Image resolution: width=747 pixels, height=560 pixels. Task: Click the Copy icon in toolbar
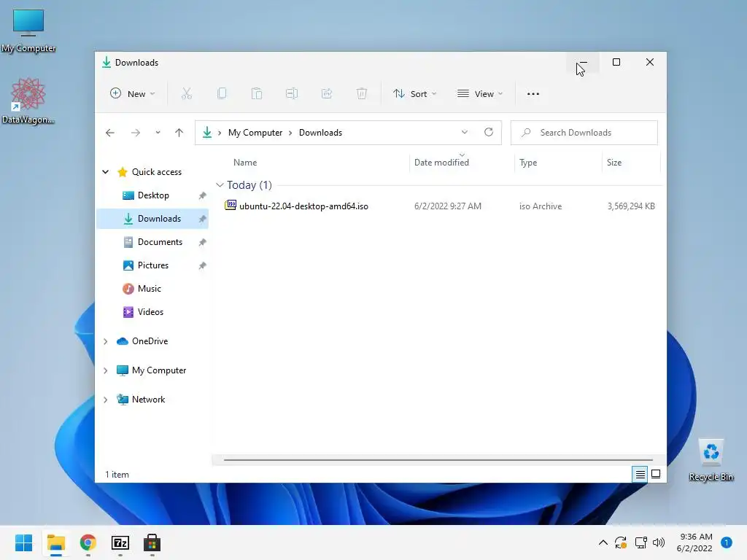click(x=222, y=94)
